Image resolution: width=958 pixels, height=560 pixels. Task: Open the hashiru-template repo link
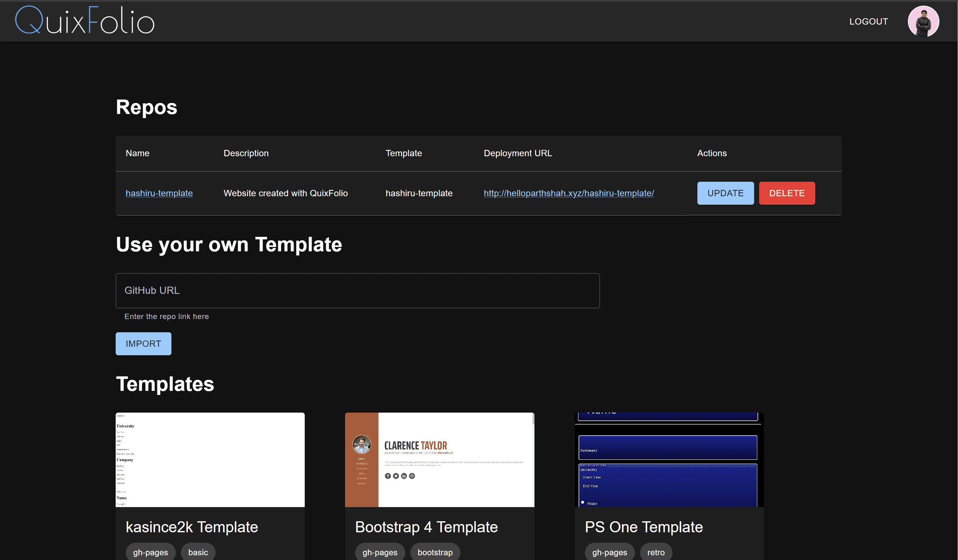coord(159,193)
